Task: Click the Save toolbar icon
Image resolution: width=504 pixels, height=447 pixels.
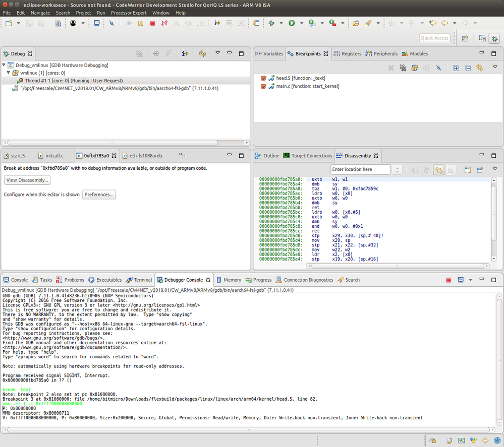Action: pos(29,23)
